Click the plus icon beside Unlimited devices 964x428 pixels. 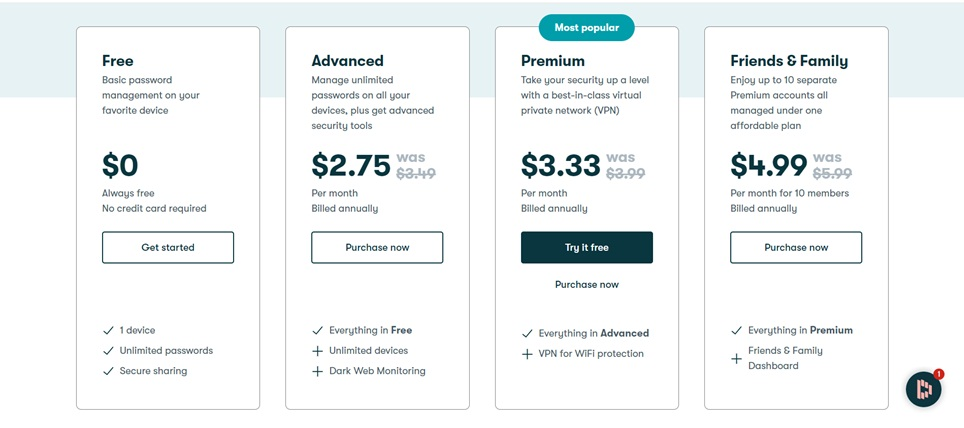click(x=317, y=351)
